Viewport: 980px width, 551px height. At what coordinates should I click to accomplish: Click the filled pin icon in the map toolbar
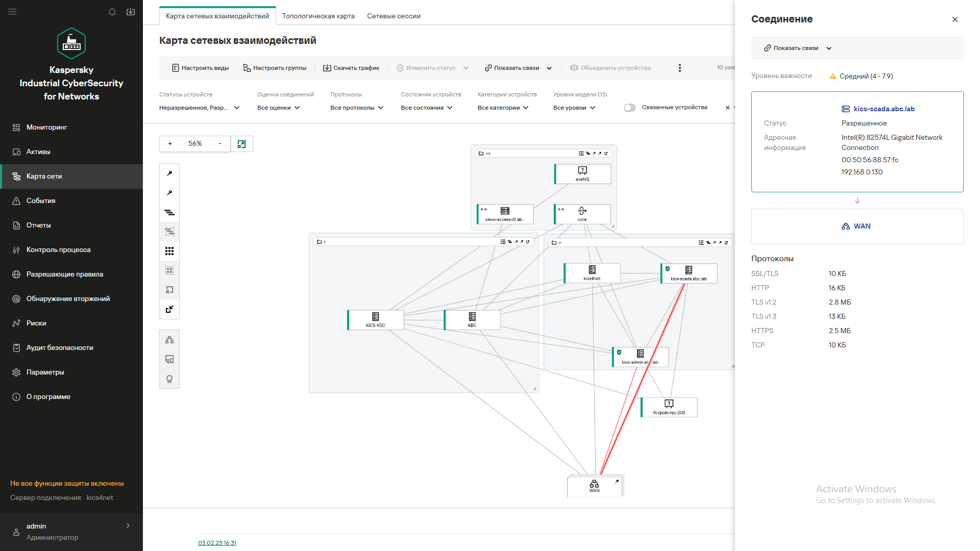(x=169, y=173)
